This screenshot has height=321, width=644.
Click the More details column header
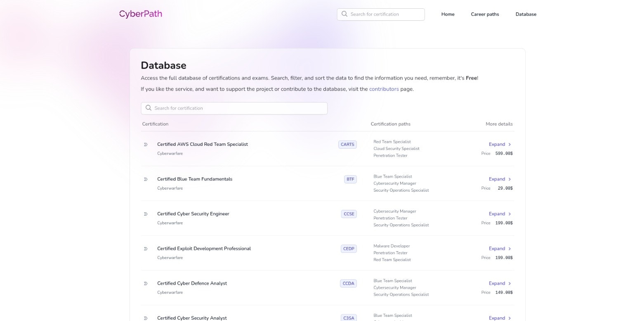click(499, 124)
